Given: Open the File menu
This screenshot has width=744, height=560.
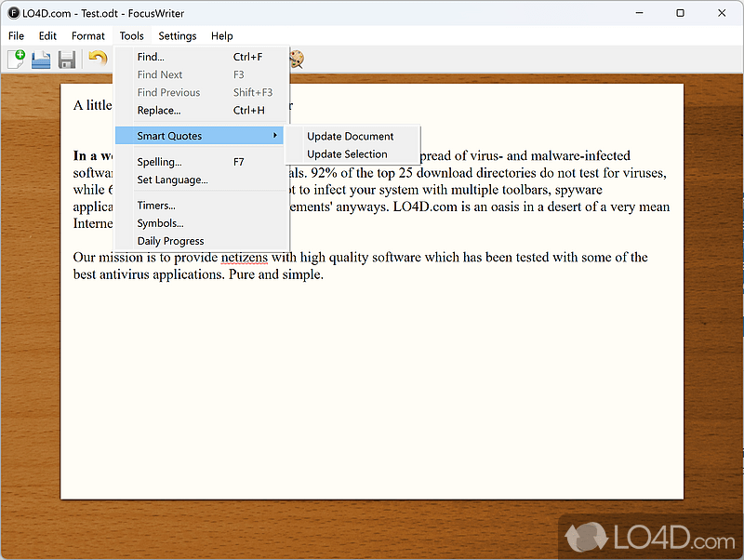Looking at the screenshot, I should pos(16,35).
